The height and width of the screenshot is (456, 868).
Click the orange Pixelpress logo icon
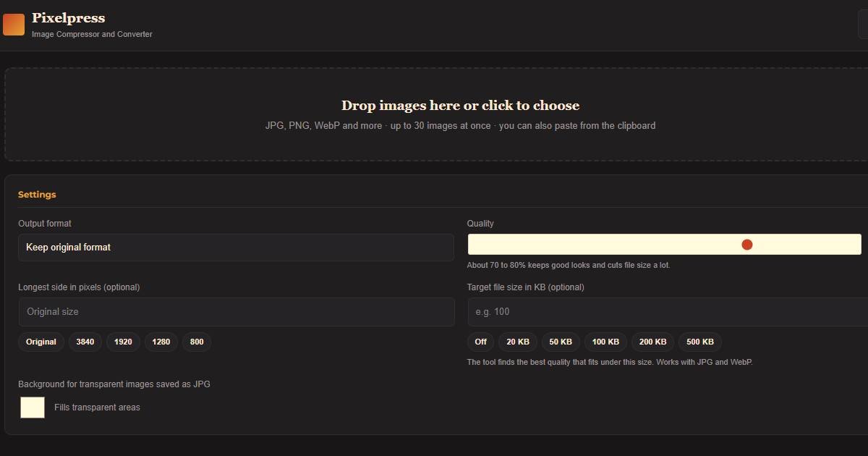pyautogui.click(x=14, y=25)
